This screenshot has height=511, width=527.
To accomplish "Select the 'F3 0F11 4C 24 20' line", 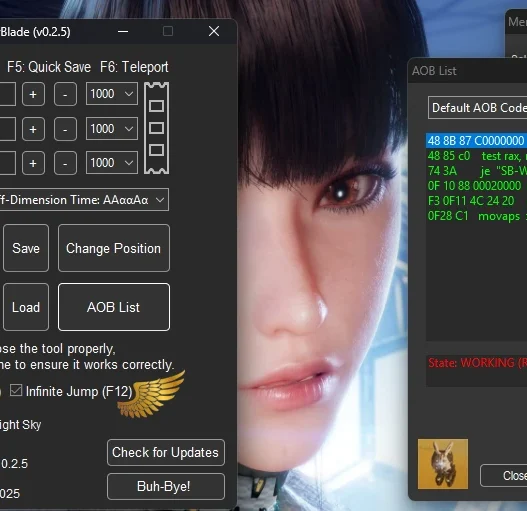I will [476, 201].
